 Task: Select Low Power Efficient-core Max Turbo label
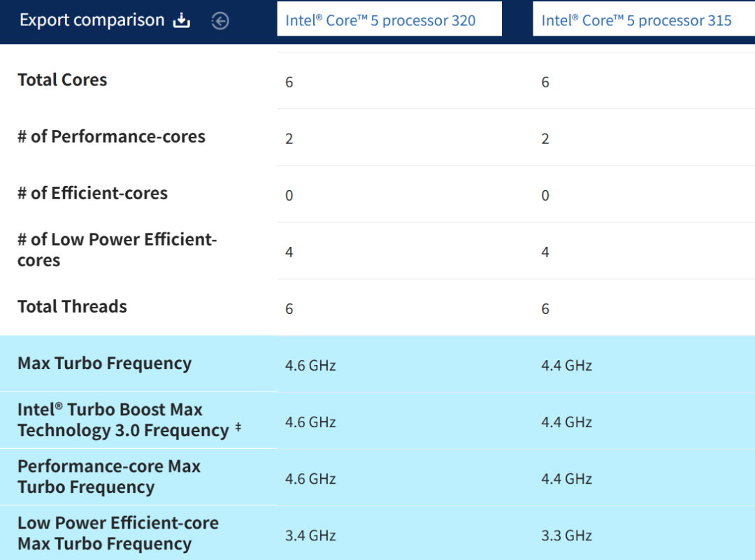click(118, 533)
